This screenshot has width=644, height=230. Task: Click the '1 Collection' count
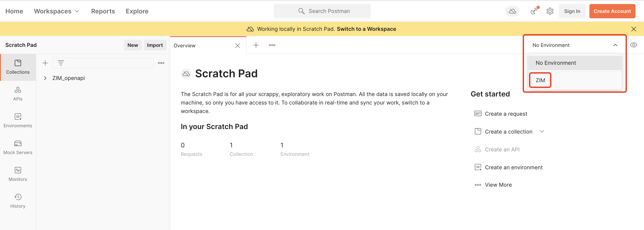pos(241,149)
